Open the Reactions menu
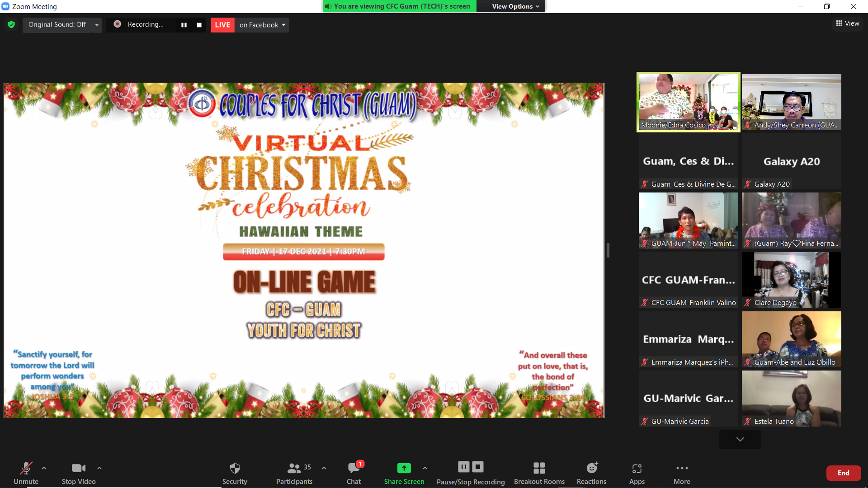Screen dimensions: 868x488 pyautogui.click(x=591, y=473)
